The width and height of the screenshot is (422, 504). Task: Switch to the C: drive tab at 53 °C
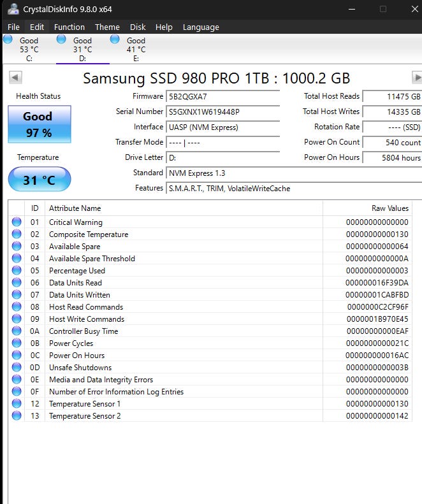coord(29,49)
